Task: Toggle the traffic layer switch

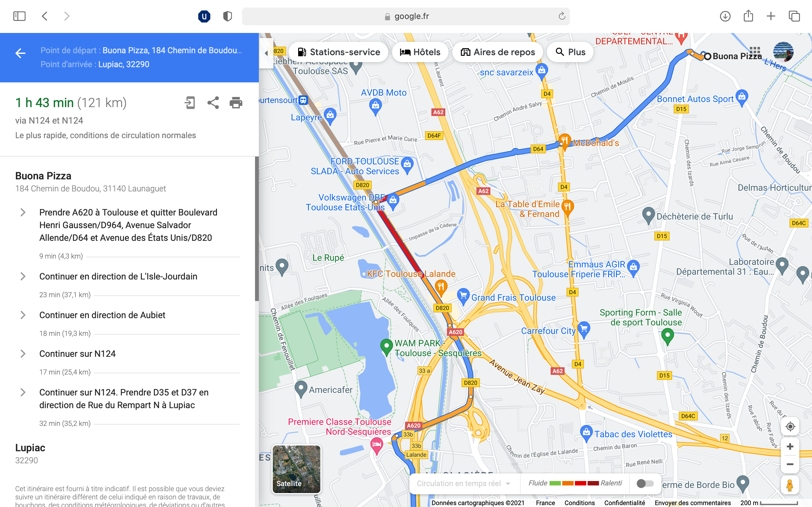Action: pos(645,483)
